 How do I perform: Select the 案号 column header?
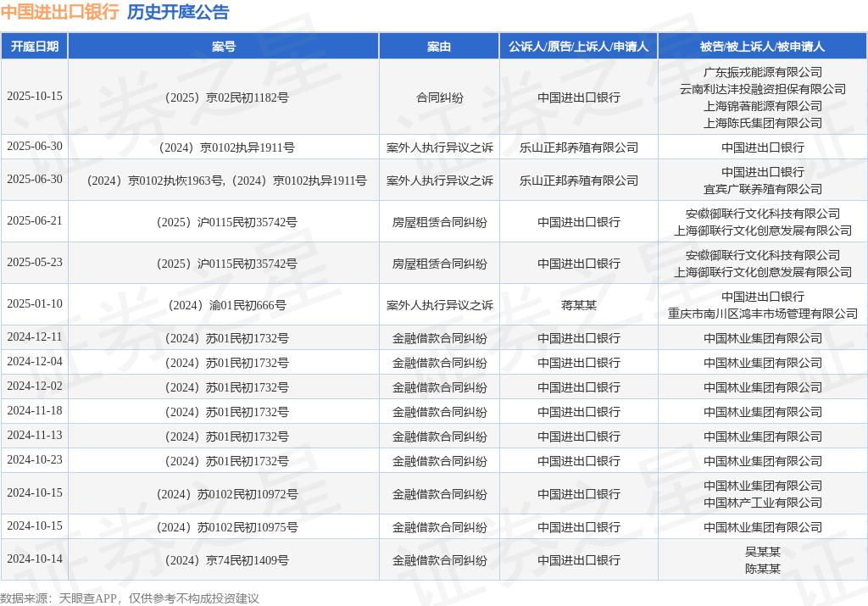[224, 47]
